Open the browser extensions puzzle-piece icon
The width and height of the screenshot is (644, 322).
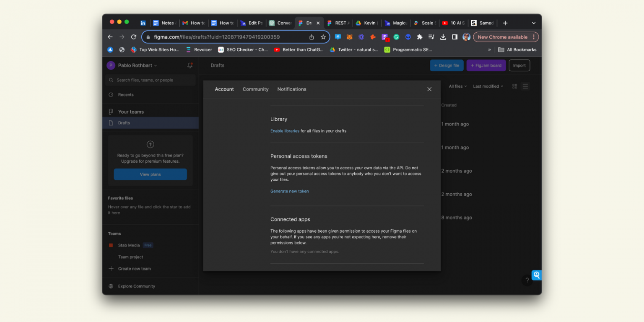419,37
